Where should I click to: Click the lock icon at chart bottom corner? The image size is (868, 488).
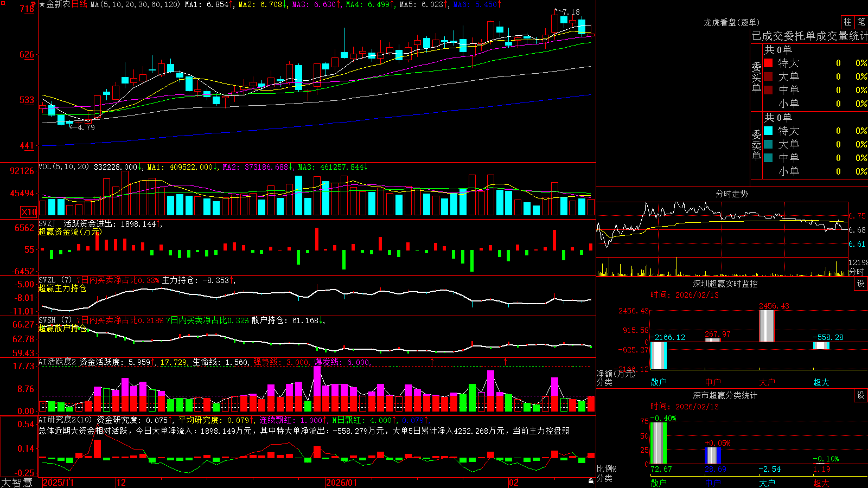pos(591,481)
